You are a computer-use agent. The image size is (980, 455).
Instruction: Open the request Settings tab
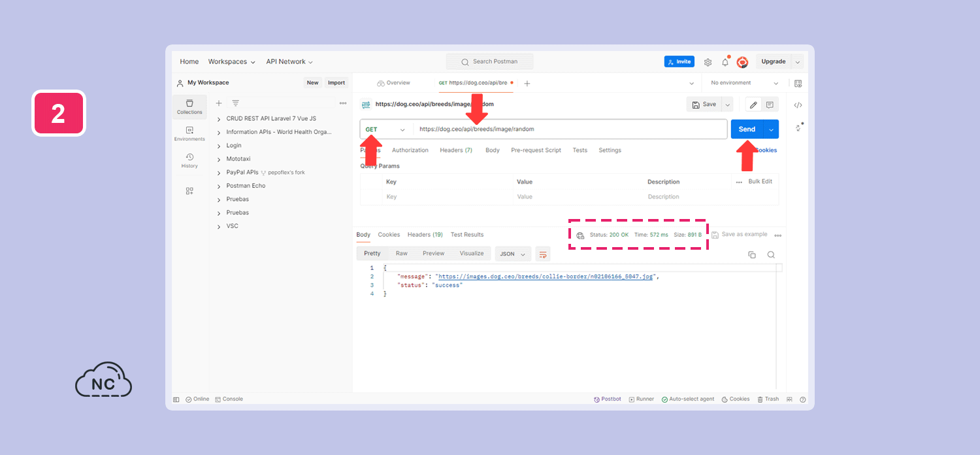[610, 150]
